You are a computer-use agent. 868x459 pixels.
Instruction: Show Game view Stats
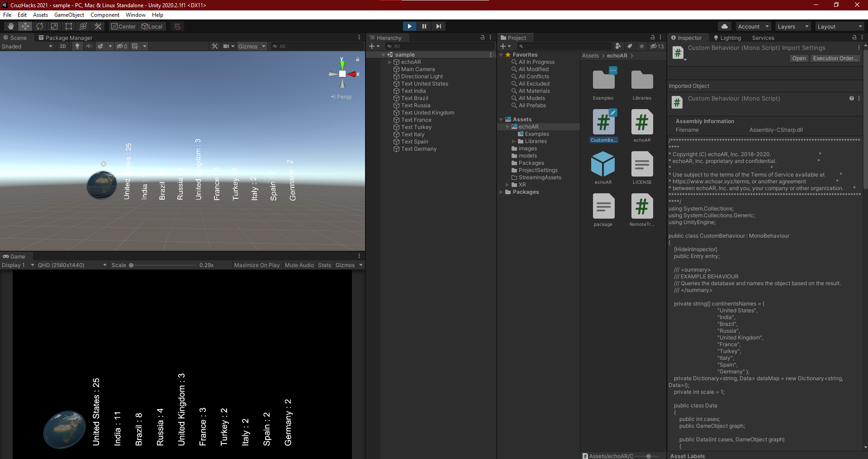[x=324, y=265]
